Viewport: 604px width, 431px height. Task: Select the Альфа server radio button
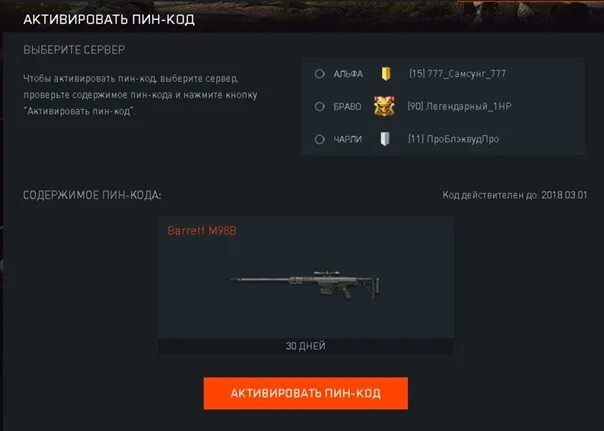click(x=319, y=74)
